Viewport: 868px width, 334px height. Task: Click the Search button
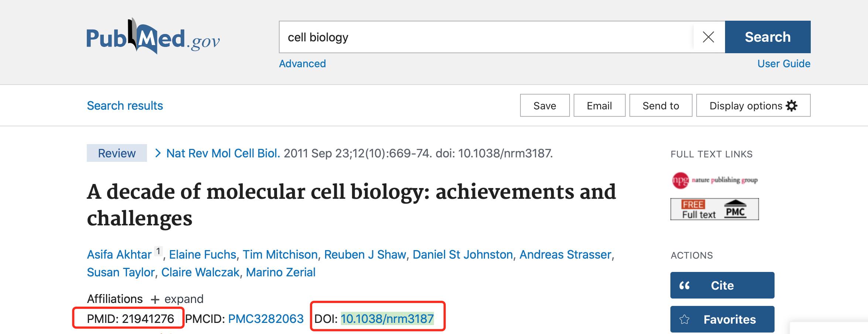click(x=768, y=37)
